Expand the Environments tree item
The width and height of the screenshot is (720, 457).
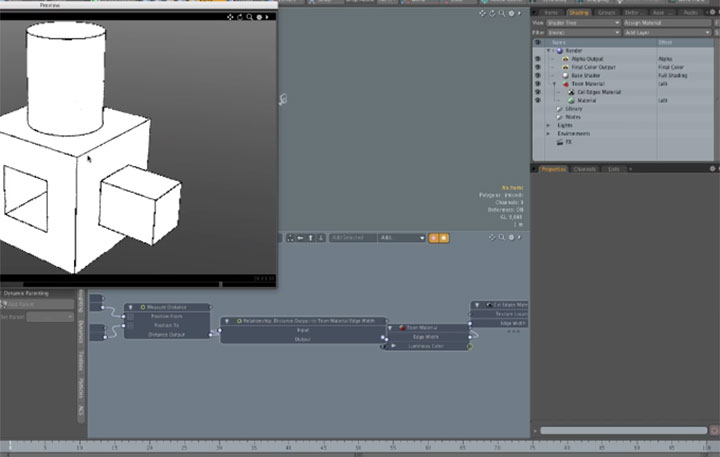tap(548, 134)
